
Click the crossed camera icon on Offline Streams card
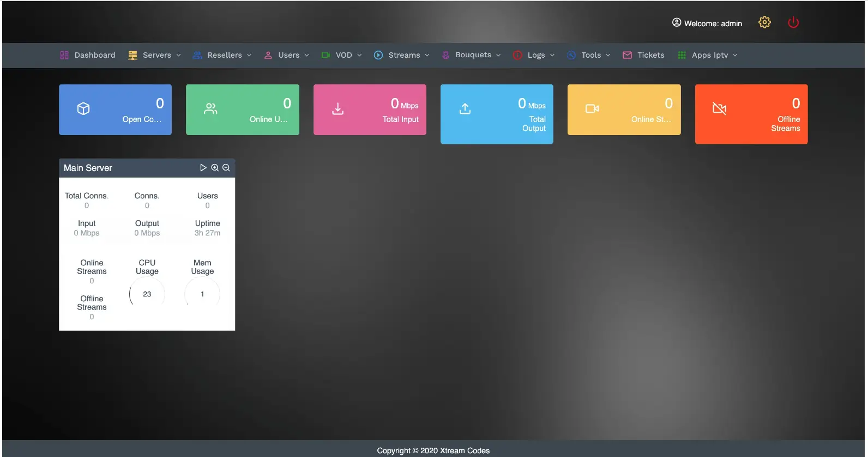tap(720, 109)
